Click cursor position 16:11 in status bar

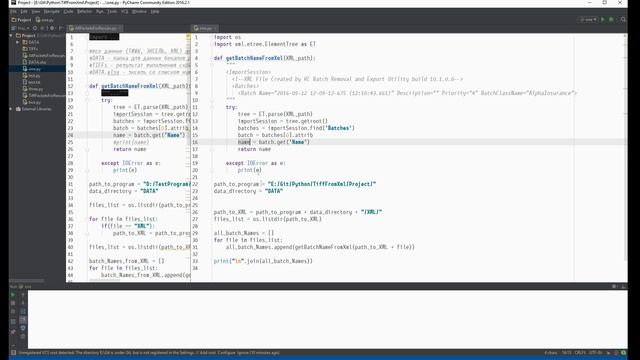pyautogui.click(x=567, y=353)
